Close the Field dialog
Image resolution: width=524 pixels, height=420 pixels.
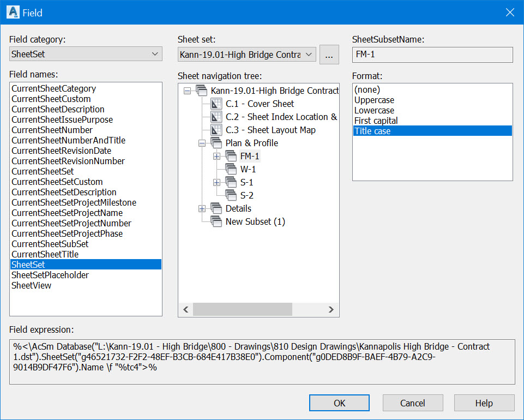pos(510,13)
